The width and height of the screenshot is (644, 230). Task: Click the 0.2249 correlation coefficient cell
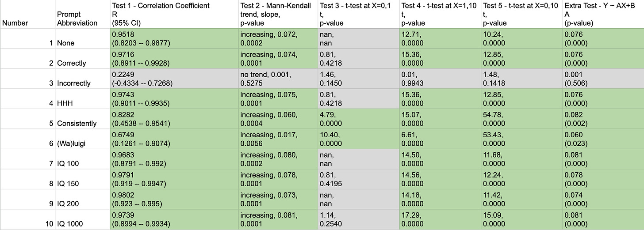click(x=173, y=79)
